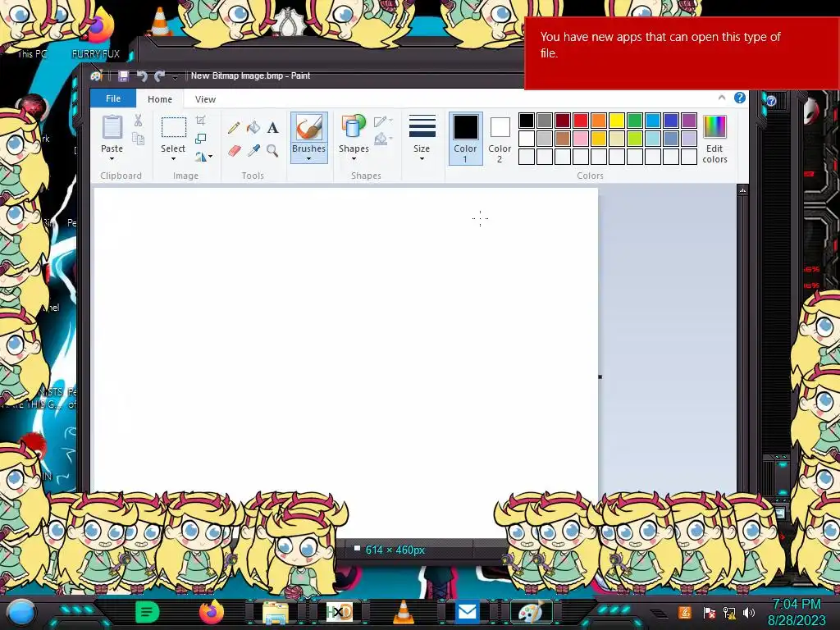Pick the red color swatch
The image size is (840, 630).
coord(581,121)
